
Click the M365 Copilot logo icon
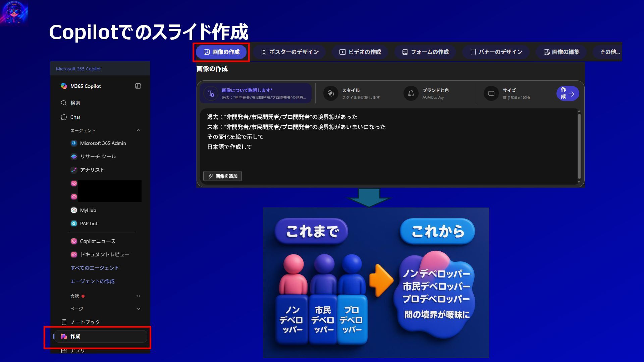coord(64,86)
